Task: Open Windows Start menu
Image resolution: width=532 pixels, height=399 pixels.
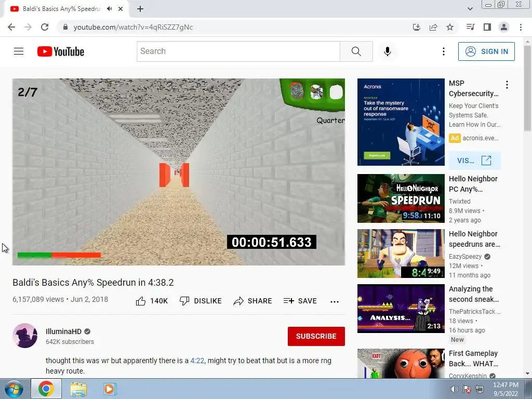Action: [14, 389]
